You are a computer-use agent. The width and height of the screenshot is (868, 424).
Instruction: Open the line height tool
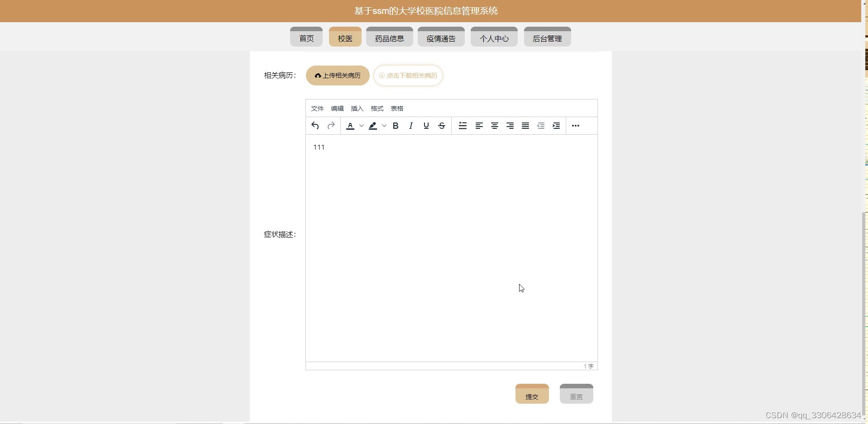click(x=463, y=126)
